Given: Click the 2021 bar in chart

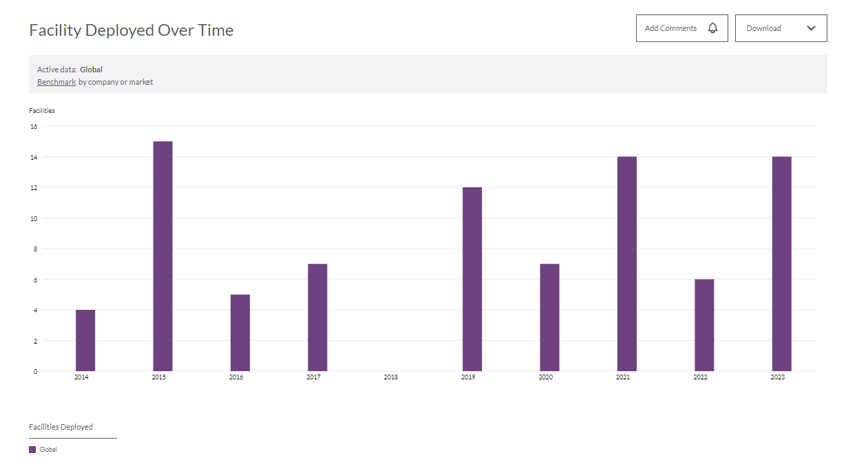Looking at the screenshot, I should [x=627, y=264].
